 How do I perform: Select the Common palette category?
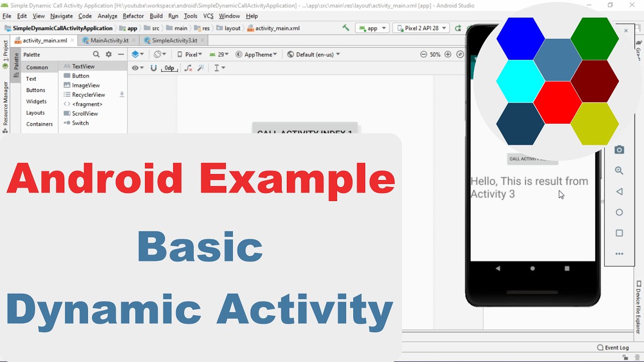click(x=40, y=67)
